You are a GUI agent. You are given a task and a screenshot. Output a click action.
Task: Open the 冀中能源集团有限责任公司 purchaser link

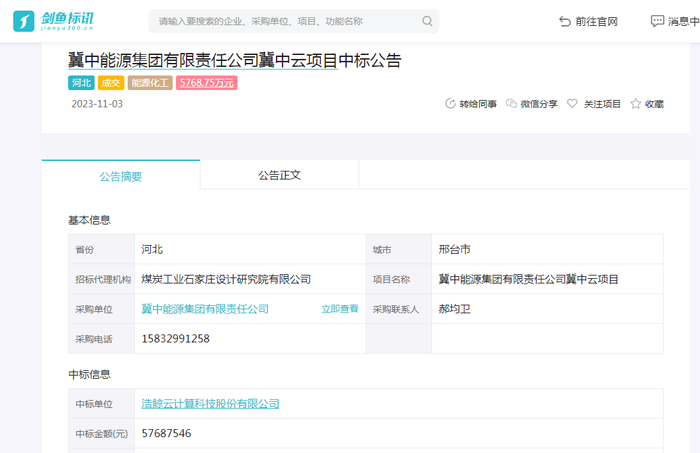click(x=205, y=309)
